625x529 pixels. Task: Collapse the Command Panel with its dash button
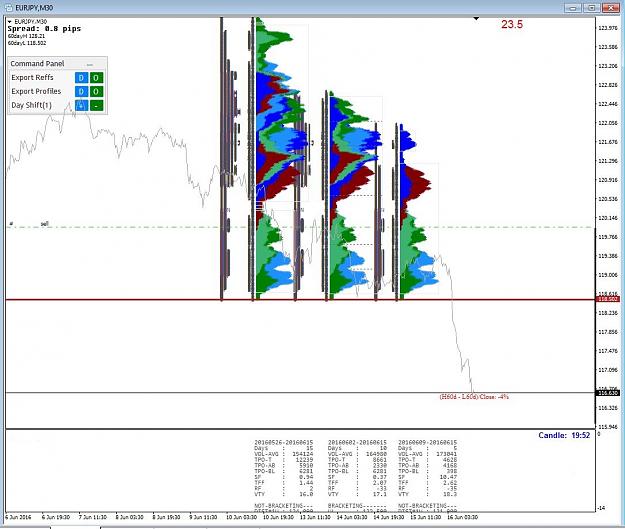coord(90,64)
